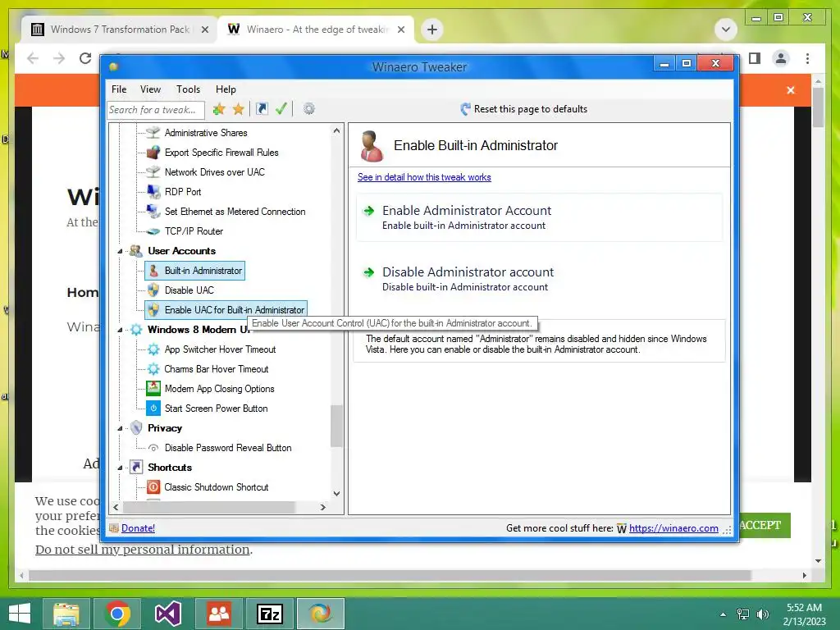The height and width of the screenshot is (630, 840).
Task: Open File Explorer from the taskbar
Action: [x=66, y=614]
